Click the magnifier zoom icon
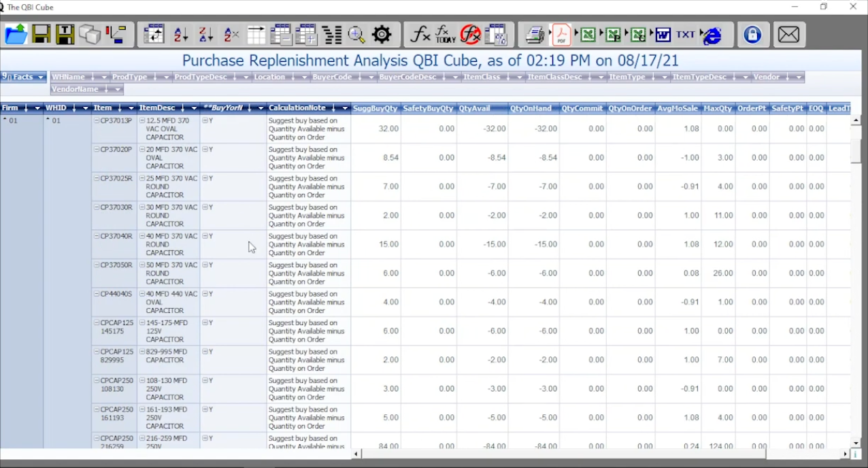This screenshot has width=868, height=468. (x=356, y=35)
